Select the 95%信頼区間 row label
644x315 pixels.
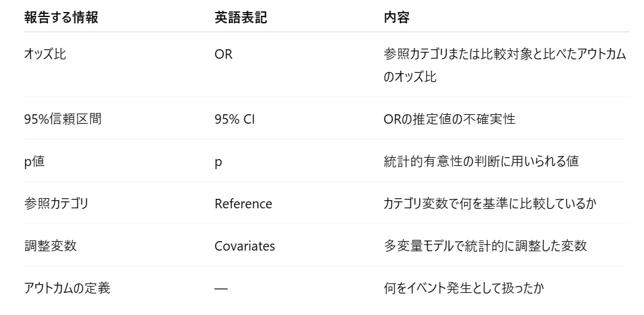(62, 119)
